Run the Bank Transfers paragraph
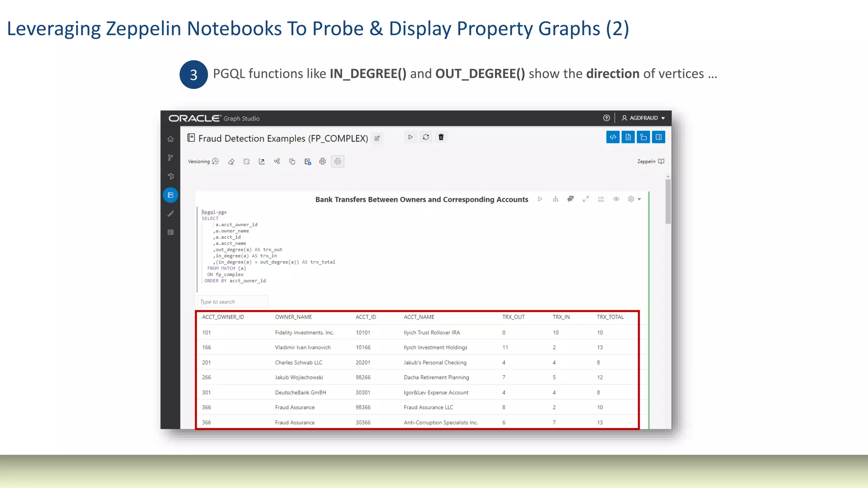This screenshot has height=488, width=868. pos(540,199)
